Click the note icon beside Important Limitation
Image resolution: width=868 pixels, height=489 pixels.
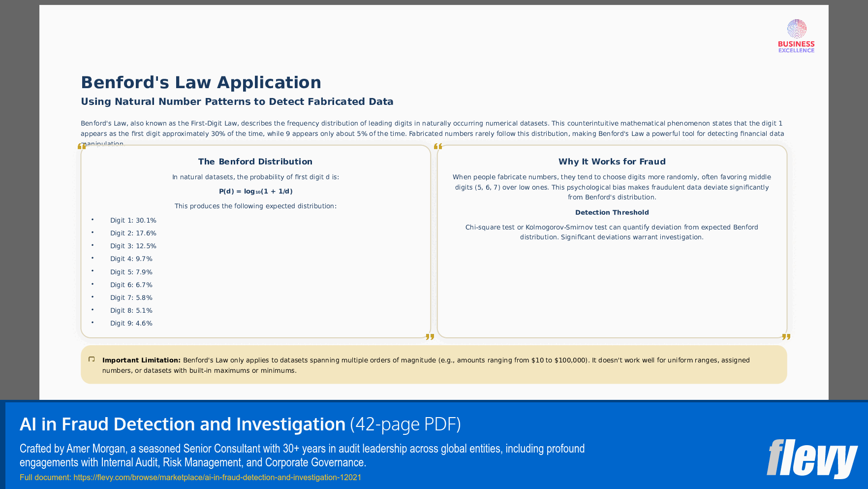coord(92,359)
